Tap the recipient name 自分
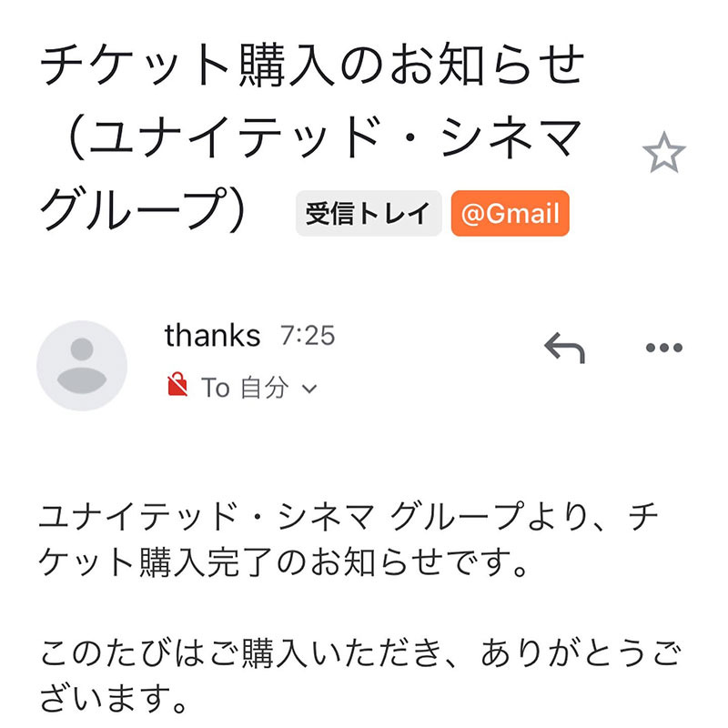The height and width of the screenshot is (728, 728). click(264, 388)
